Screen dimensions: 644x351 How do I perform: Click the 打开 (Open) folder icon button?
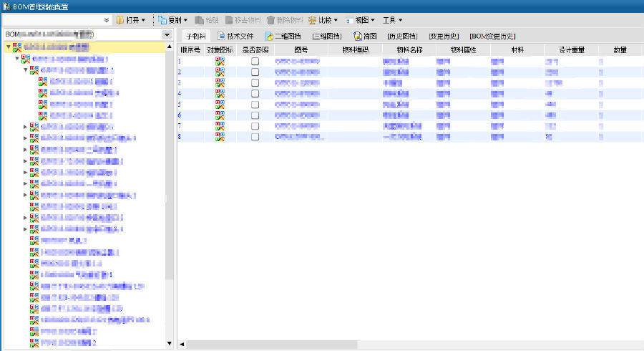[121, 20]
